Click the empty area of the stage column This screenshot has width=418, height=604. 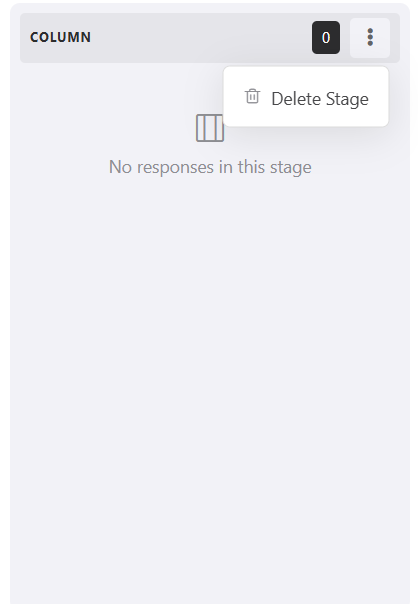pos(210,366)
